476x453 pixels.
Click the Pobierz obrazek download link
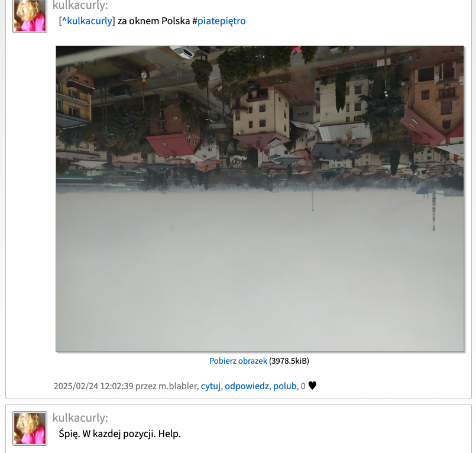pos(238,361)
